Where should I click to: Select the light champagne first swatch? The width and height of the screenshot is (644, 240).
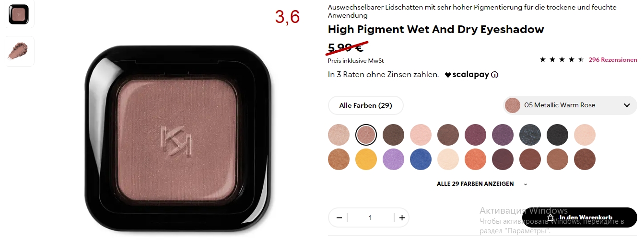(x=339, y=135)
